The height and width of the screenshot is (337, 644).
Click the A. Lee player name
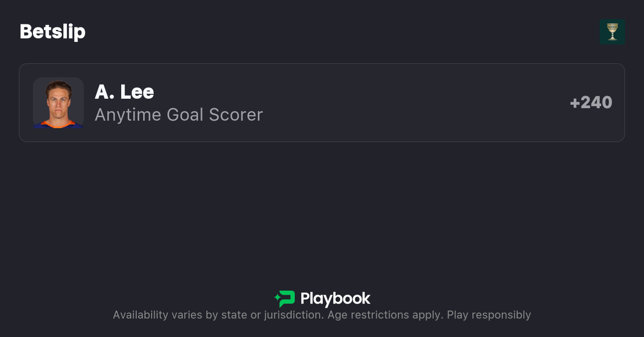124,92
